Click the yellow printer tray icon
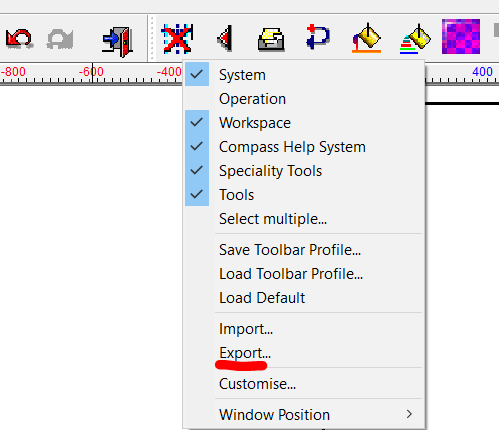Screen dimensions: 499x430 click(271, 40)
